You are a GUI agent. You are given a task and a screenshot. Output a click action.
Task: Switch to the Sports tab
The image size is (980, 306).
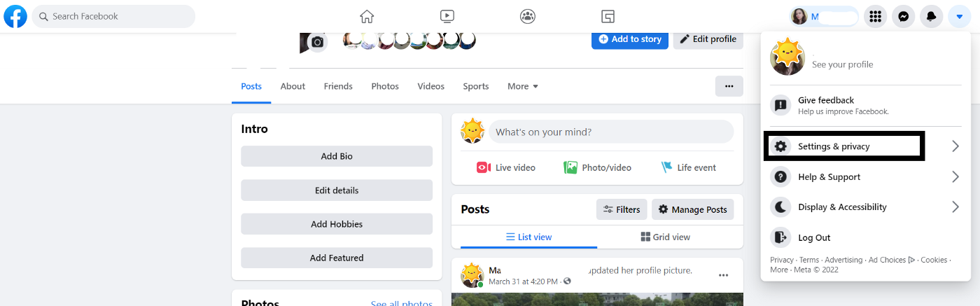point(476,86)
